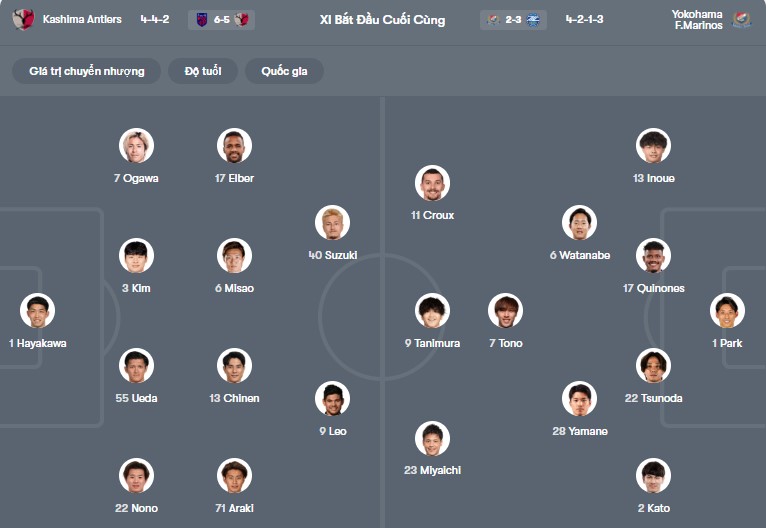
Task: Open goalkeeper Park's photo
Action: tap(727, 311)
